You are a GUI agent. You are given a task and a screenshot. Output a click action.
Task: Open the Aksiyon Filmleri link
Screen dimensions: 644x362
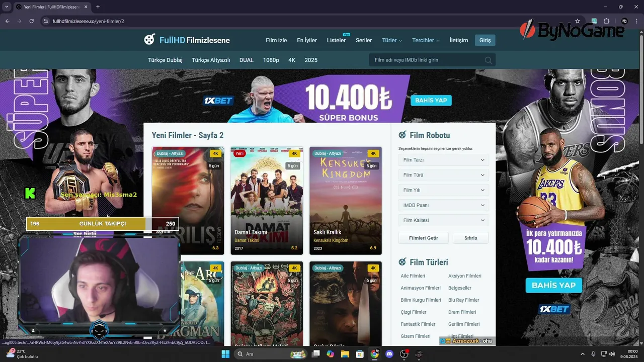(x=465, y=276)
